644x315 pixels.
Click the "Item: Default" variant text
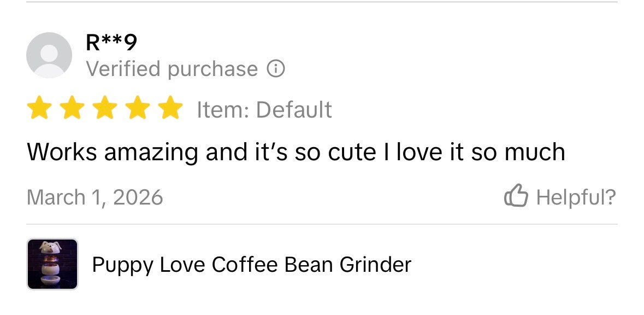pyautogui.click(x=264, y=109)
